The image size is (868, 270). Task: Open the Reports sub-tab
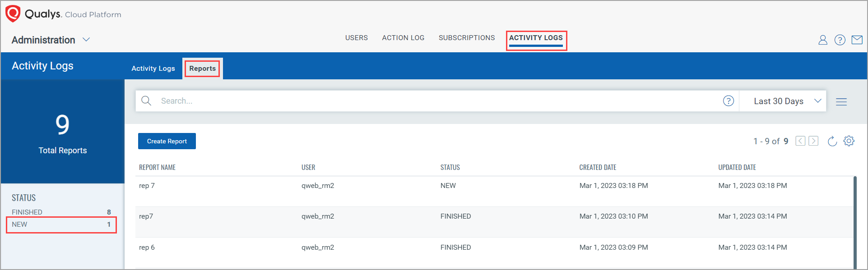pos(202,69)
